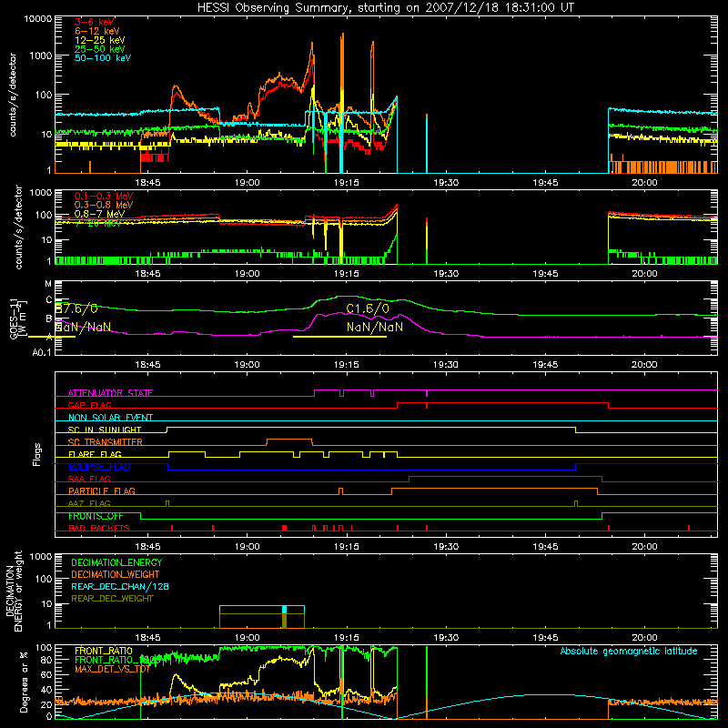This screenshot has height=728, width=728.
Task: Select the Degrees or % axis title
Action: [x=24, y=682]
